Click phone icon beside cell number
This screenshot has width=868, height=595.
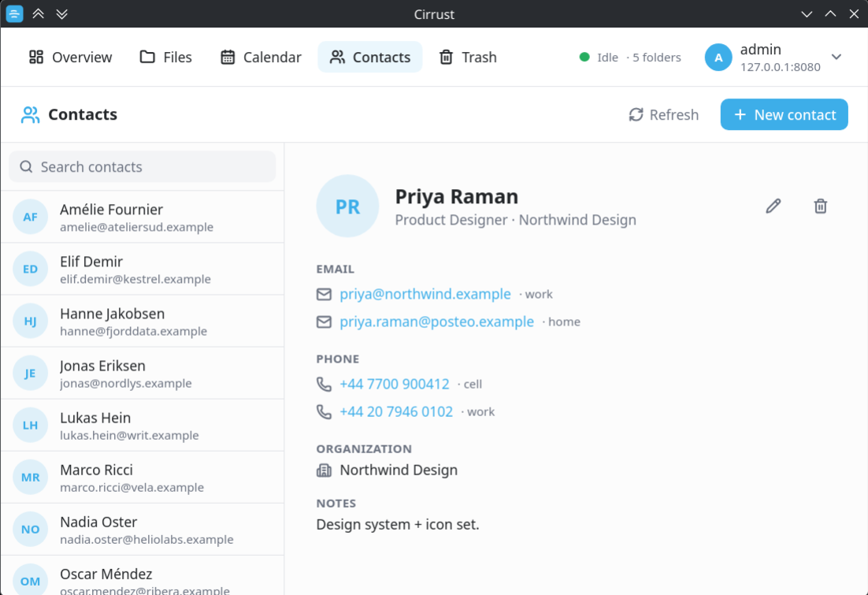point(324,384)
